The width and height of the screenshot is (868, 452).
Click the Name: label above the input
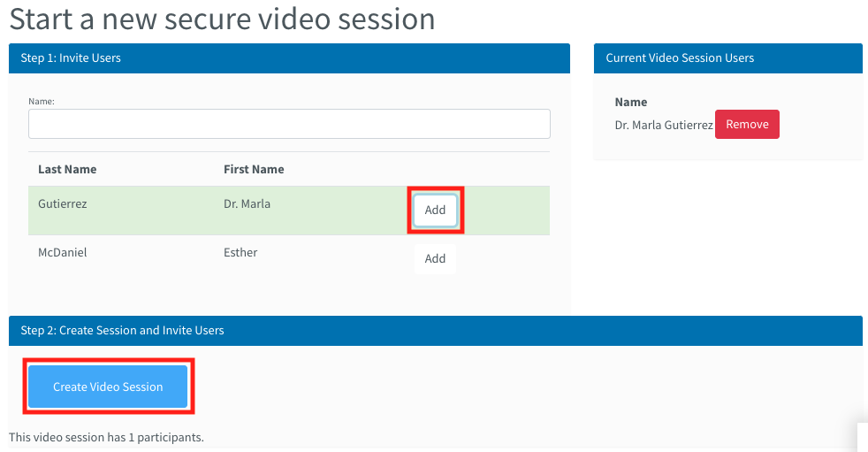(42, 102)
